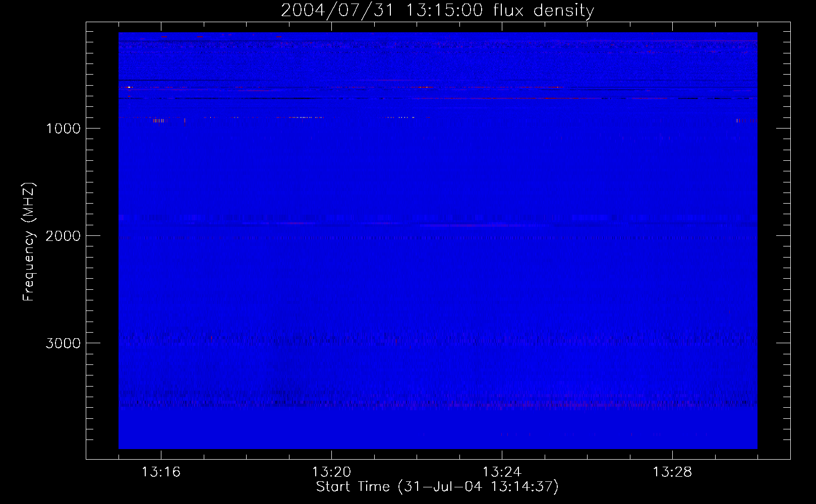Click the 13:20 time tick label
Screen dimensions: 816x504
pos(331,472)
